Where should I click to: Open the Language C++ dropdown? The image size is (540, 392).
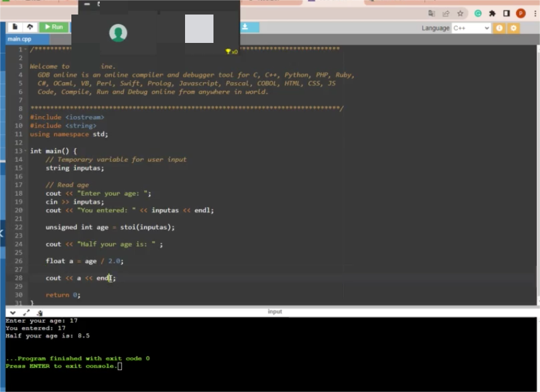pyautogui.click(x=471, y=28)
